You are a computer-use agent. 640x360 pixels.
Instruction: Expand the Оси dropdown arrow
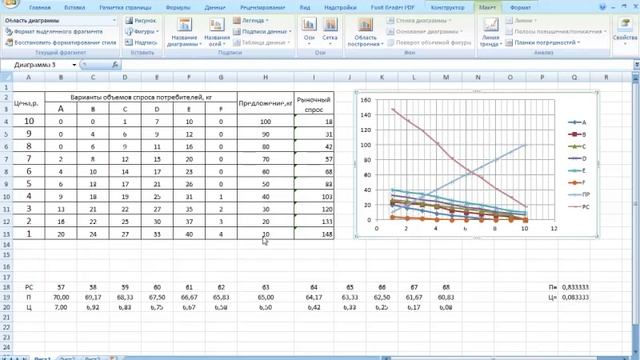tap(309, 44)
